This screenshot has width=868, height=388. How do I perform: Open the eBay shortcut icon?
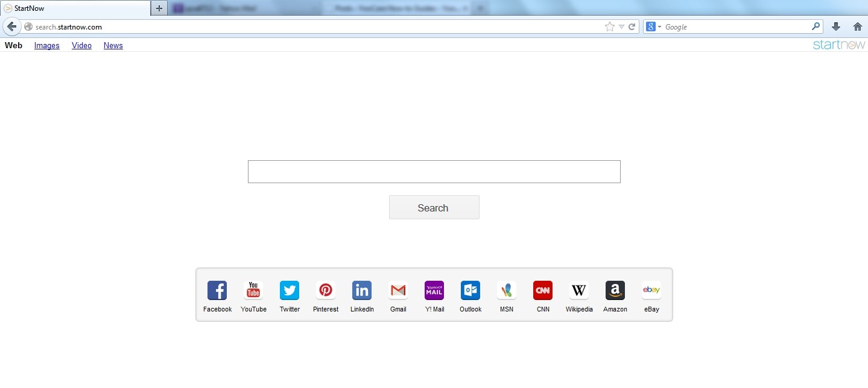coord(651,290)
